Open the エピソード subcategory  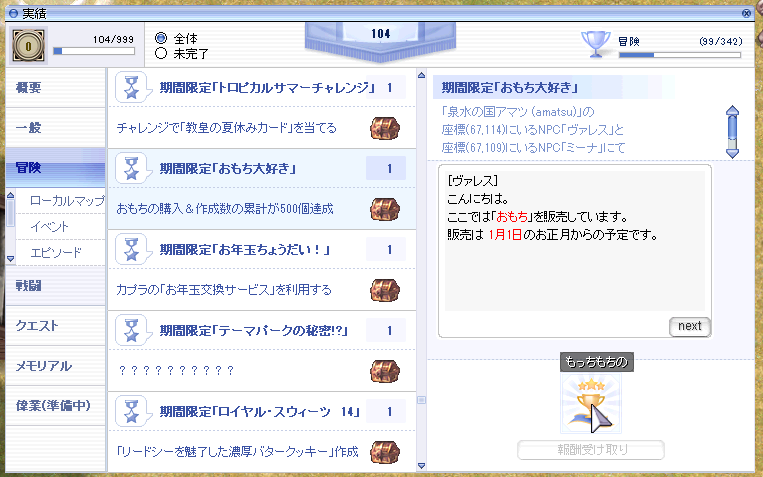pos(56,252)
